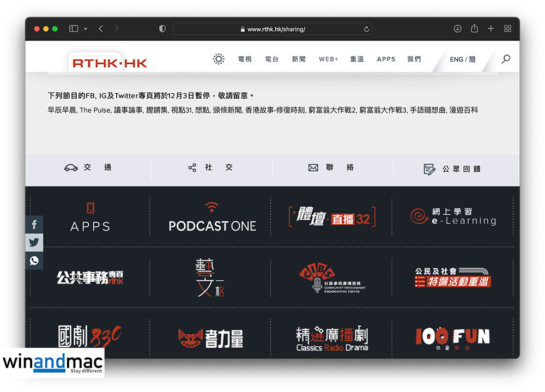Toggle the Safari sidebar
Image resolution: width=545 pixels, height=392 pixels.
pyautogui.click(x=74, y=29)
